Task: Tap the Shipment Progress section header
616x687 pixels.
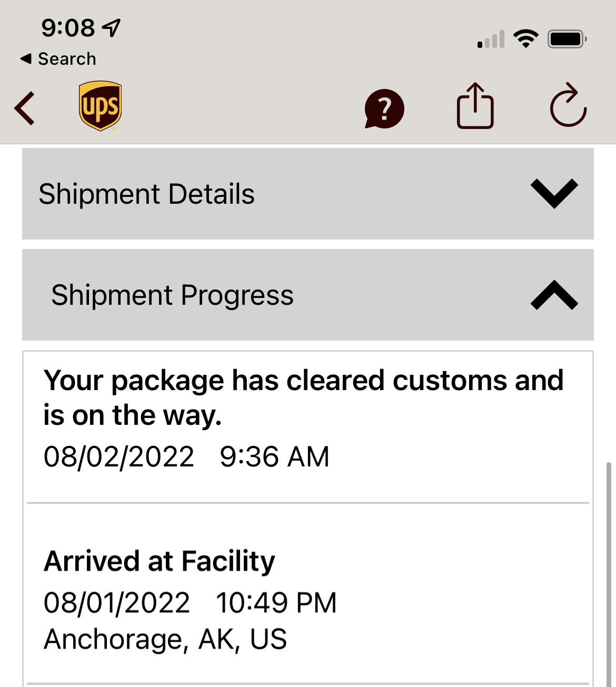Action: (x=308, y=295)
